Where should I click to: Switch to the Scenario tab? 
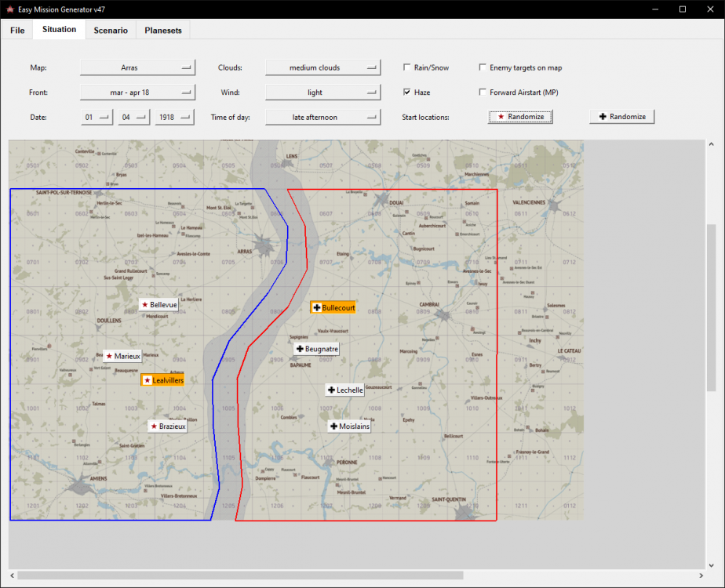pos(110,31)
